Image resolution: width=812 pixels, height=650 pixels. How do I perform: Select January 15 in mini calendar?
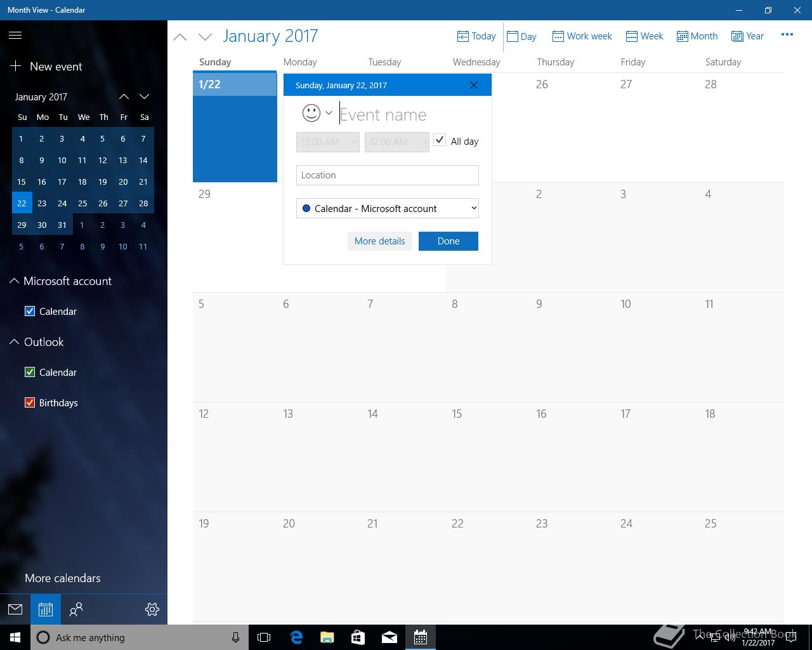pos(22,182)
